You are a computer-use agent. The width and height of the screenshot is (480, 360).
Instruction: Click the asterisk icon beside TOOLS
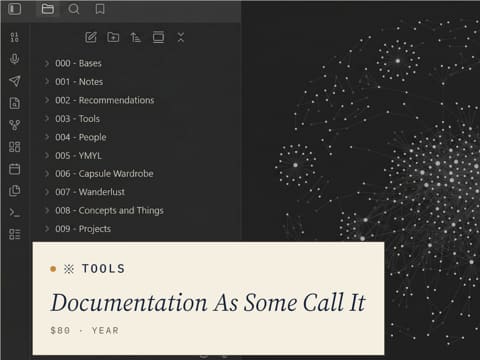pyautogui.click(x=69, y=269)
